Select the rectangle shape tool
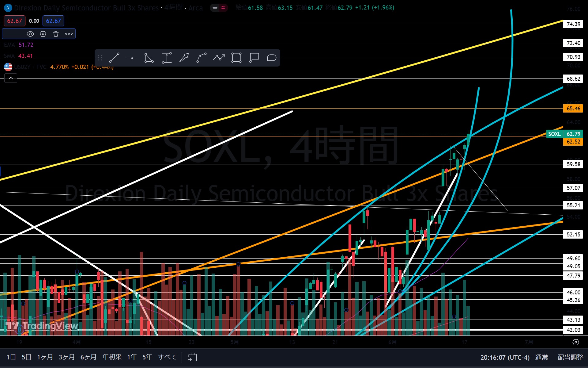 pos(236,58)
